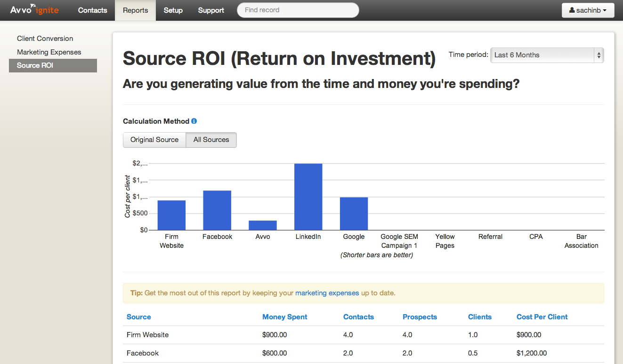Navigate to the Support page
This screenshot has height=364, width=623.
(211, 10)
